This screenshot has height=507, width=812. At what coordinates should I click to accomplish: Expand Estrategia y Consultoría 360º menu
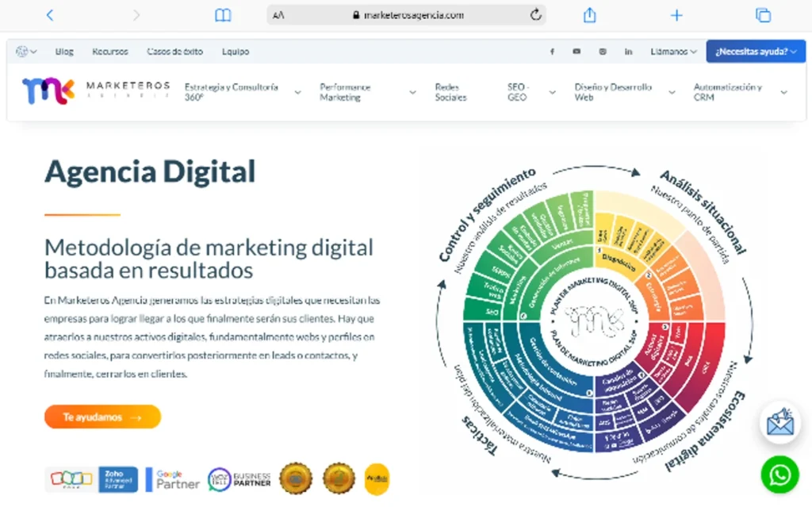243,92
